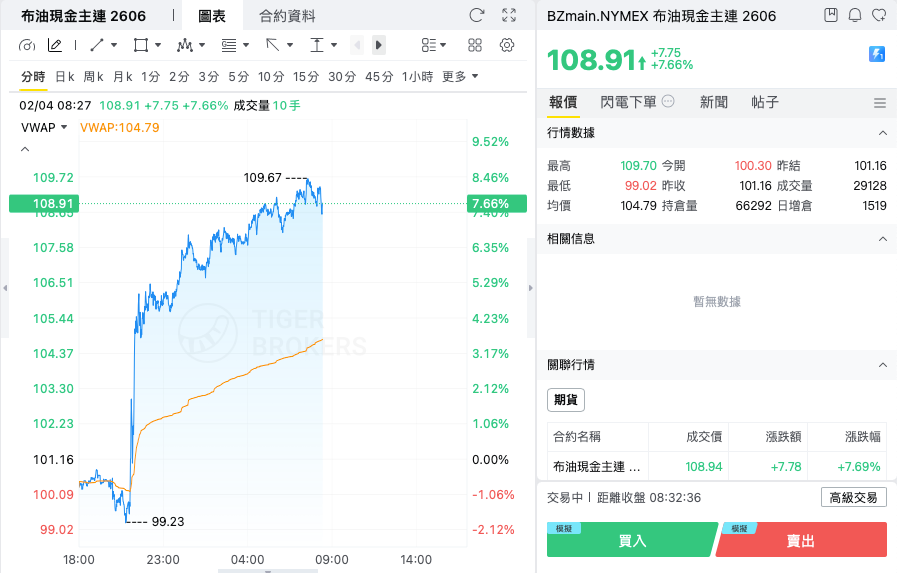Open the measurement tool dropdown arrow
The width and height of the screenshot is (897, 573).
point(334,45)
